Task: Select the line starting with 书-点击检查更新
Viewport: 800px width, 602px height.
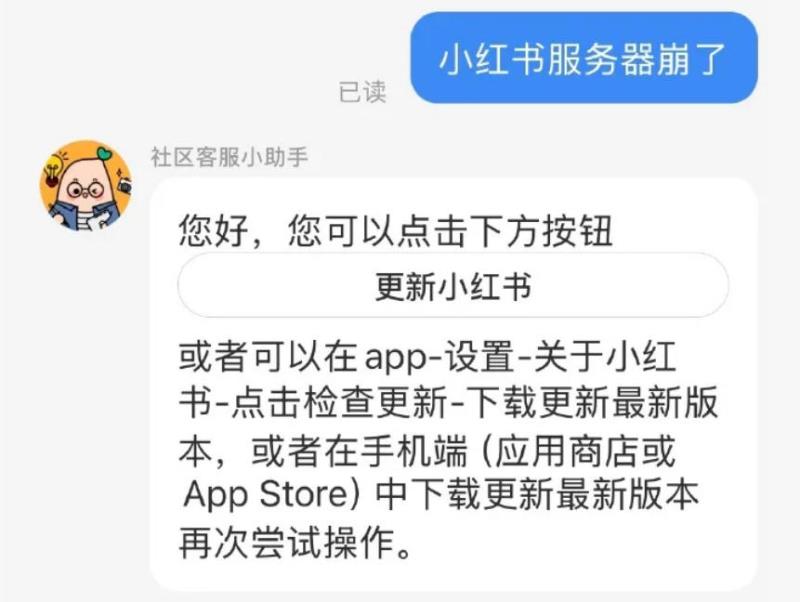Action: [x=448, y=402]
